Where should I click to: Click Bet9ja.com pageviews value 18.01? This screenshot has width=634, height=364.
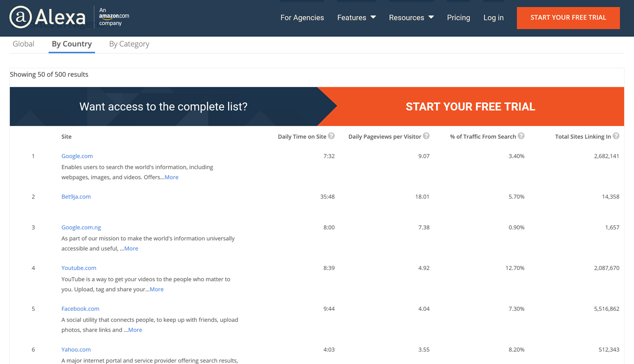click(422, 197)
